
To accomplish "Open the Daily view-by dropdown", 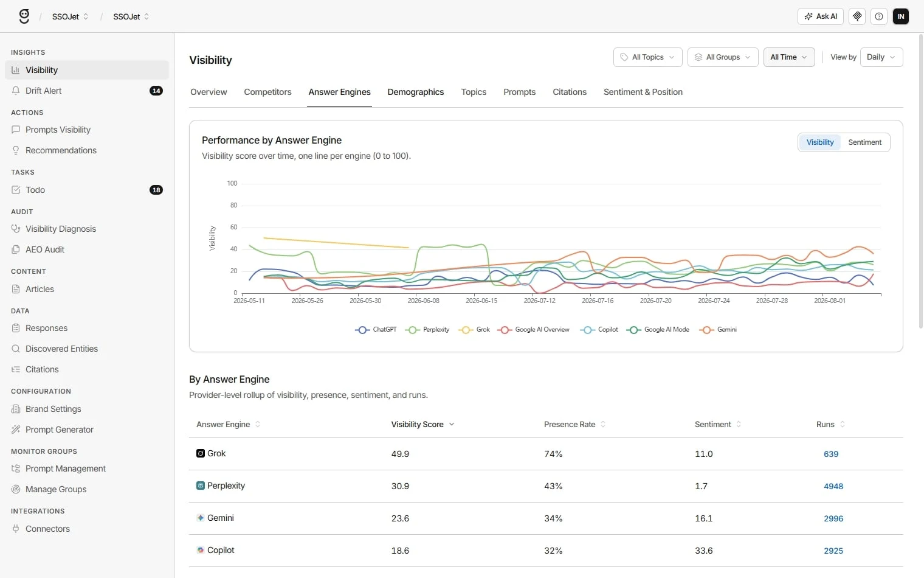I will 881,57.
